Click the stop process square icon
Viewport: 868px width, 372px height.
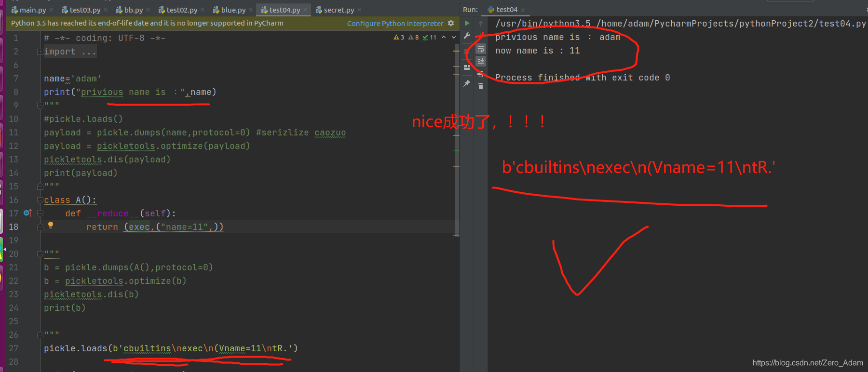[x=467, y=51]
